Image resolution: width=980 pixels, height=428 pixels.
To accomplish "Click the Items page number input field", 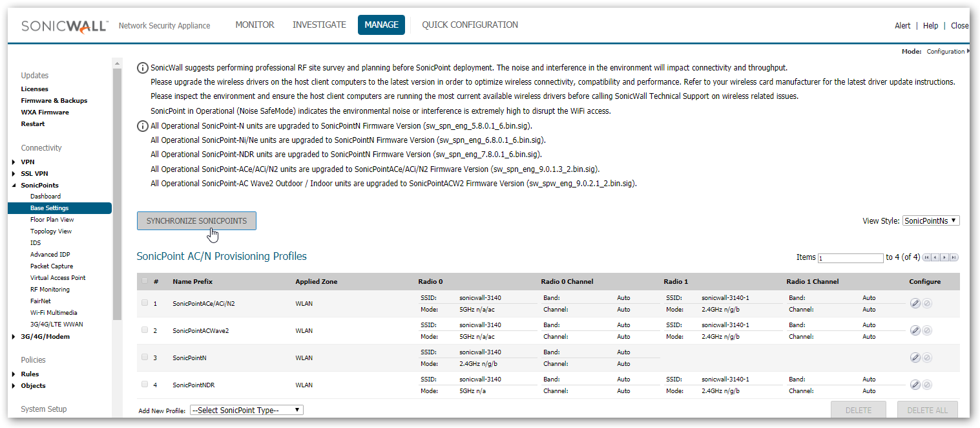I will (850, 258).
